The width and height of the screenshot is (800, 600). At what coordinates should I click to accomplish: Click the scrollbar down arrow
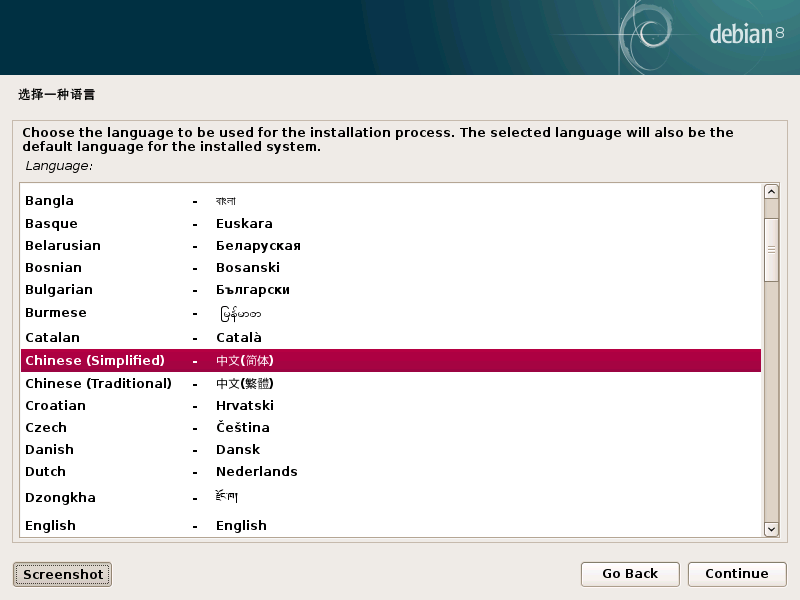(771, 529)
